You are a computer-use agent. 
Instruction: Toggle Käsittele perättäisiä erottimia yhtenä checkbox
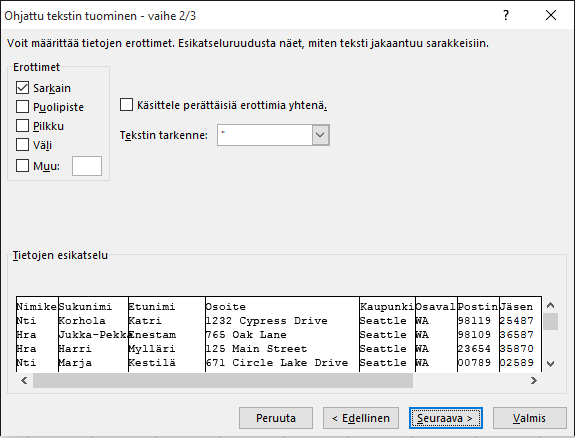(x=127, y=105)
